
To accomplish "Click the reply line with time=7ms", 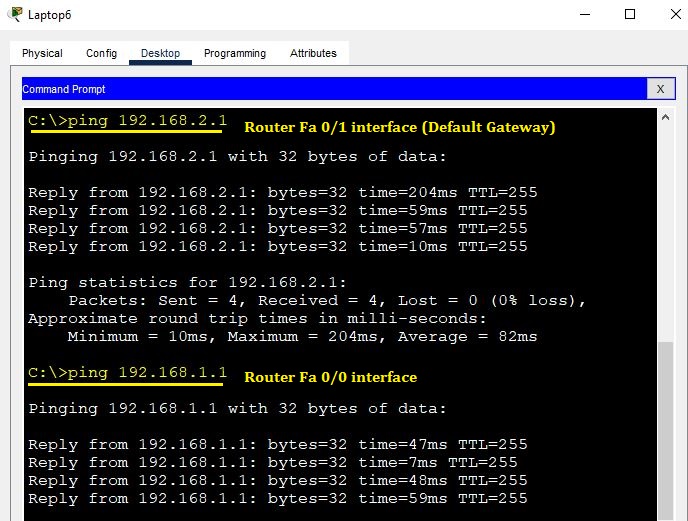I will pos(273,462).
